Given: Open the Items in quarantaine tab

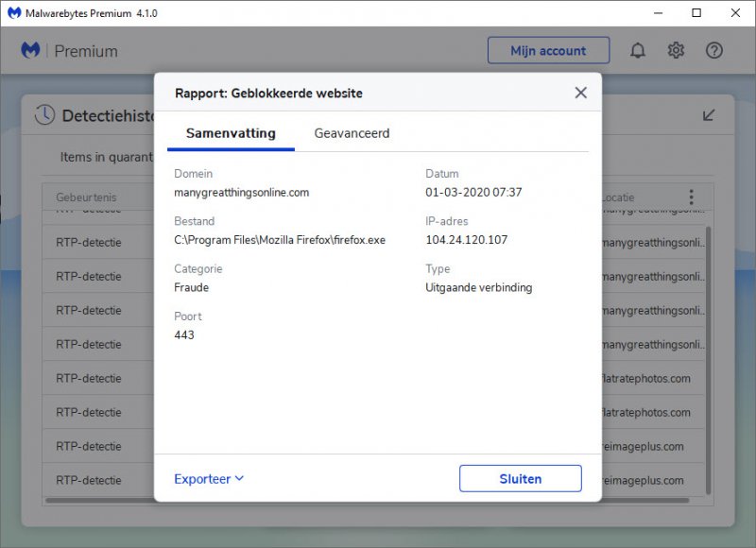Looking at the screenshot, I should [106, 157].
